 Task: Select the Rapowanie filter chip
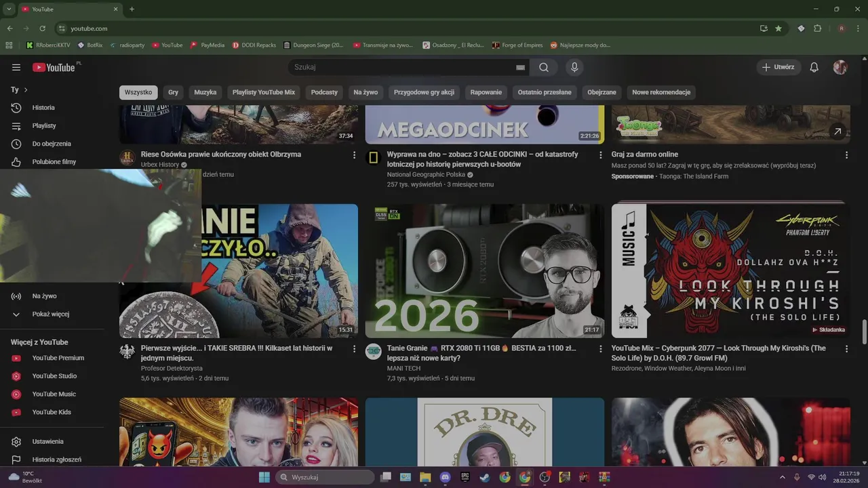(x=486, y=92)
